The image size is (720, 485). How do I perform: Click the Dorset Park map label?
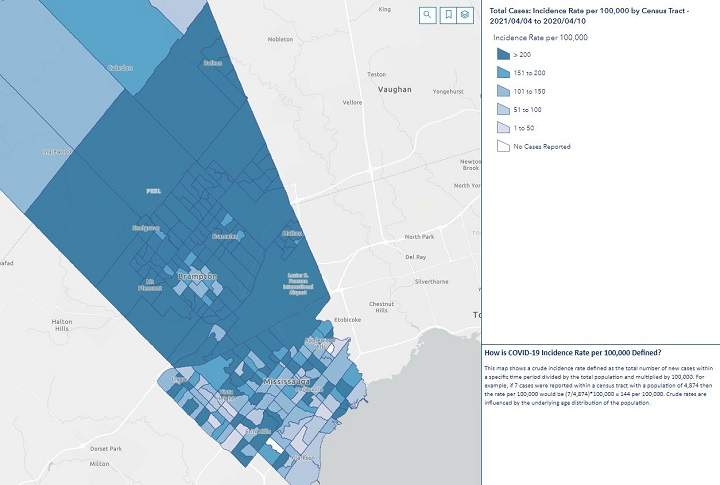106,449
